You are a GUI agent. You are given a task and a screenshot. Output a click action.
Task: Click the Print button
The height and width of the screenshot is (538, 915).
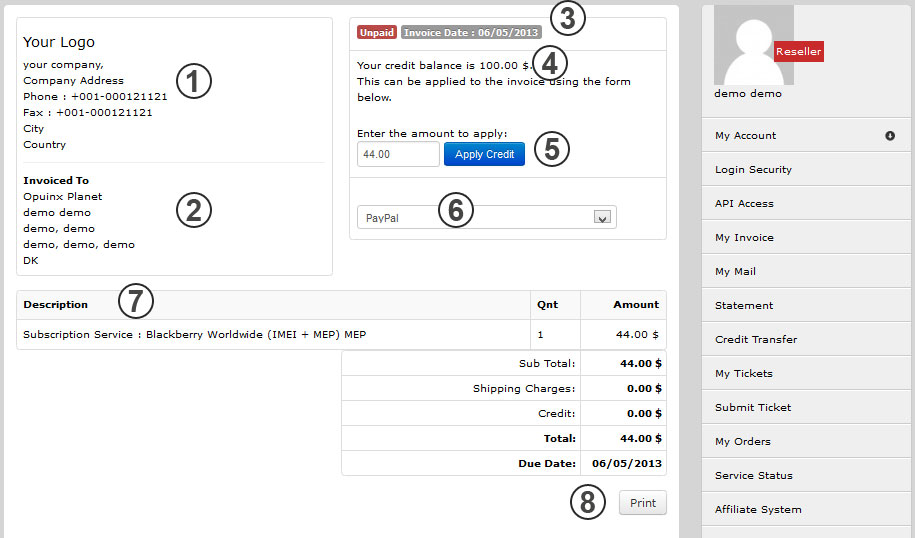click(x=642, y=503)
